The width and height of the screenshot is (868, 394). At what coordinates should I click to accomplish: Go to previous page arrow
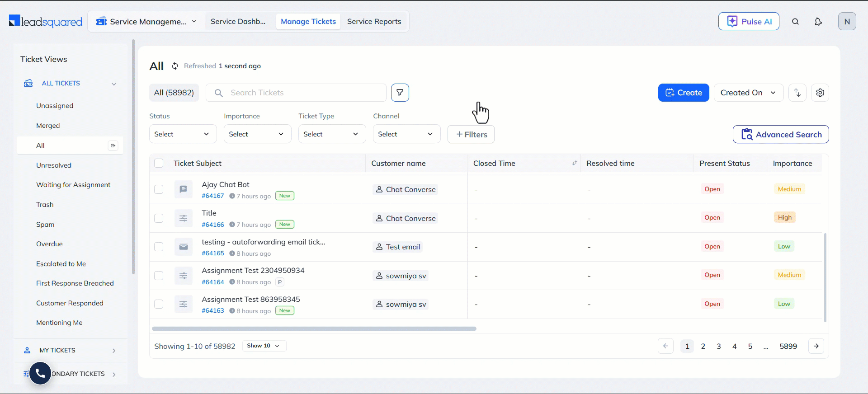pos(665,346)
